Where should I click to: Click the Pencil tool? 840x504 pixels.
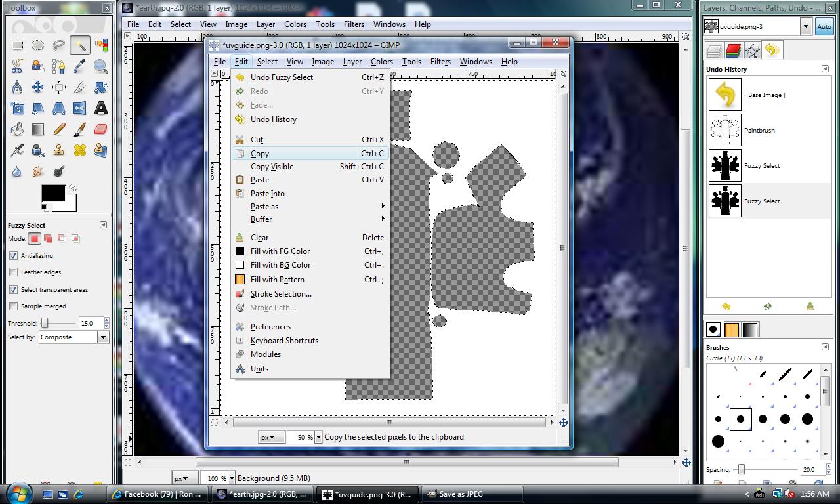coord(59,129)
